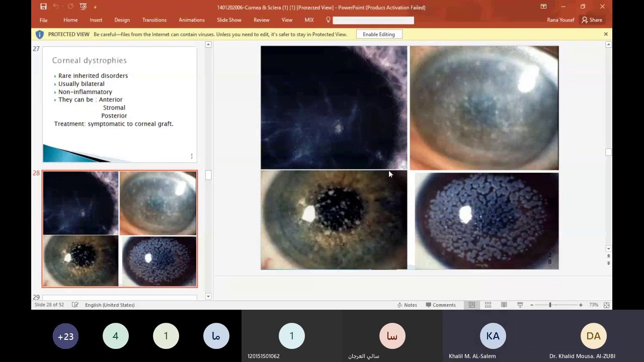Switch to the Home ribbon tab
This screenshot has height=362, width=644.
[70, 20]
